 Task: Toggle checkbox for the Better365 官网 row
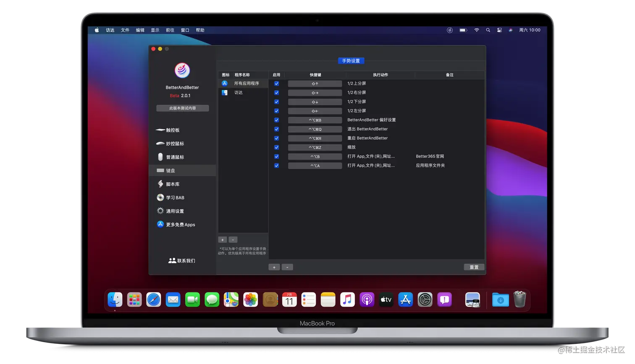click(x=276, y=157)
